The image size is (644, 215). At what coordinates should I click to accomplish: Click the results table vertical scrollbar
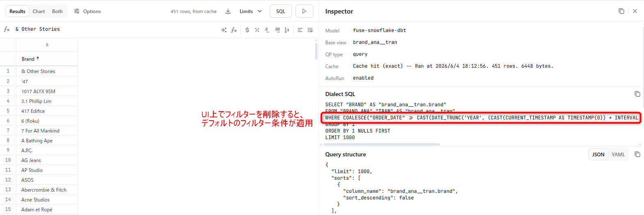[x=316, y=51]
